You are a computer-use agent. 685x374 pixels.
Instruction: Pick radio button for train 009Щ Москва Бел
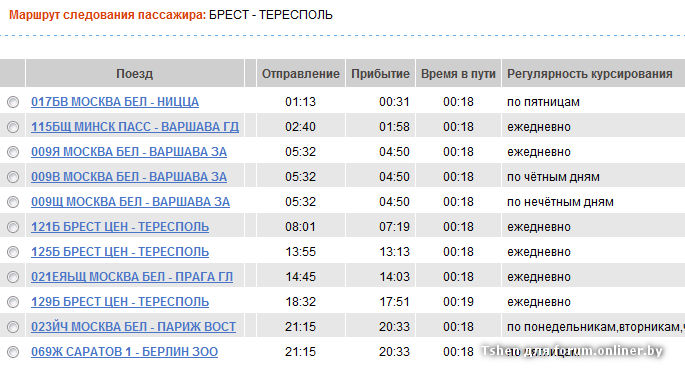(x=13, y=202)
